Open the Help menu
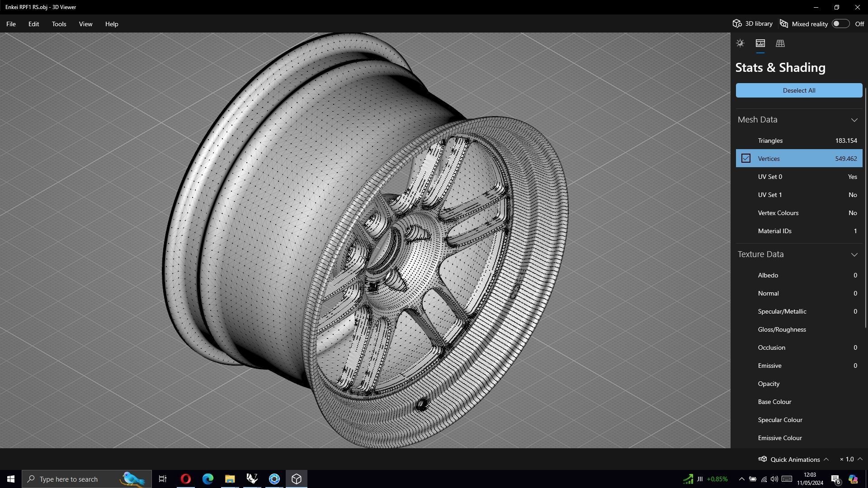 112,24
